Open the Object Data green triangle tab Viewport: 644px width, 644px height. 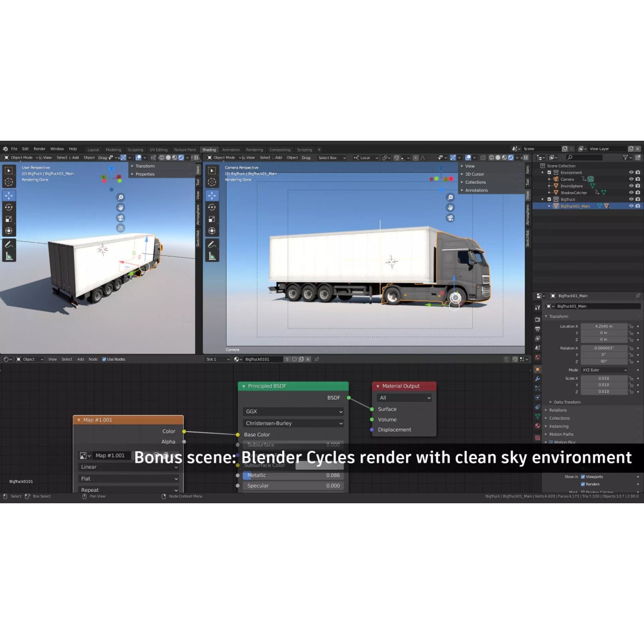point(537,416)
